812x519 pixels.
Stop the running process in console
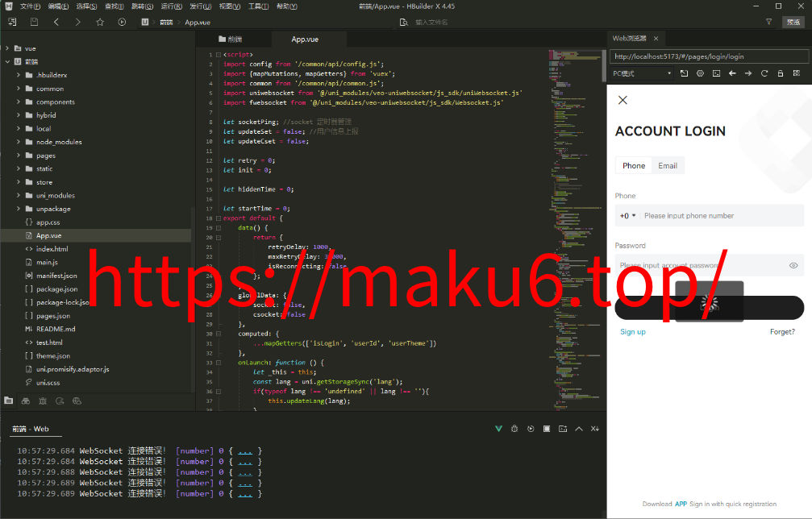547,429
